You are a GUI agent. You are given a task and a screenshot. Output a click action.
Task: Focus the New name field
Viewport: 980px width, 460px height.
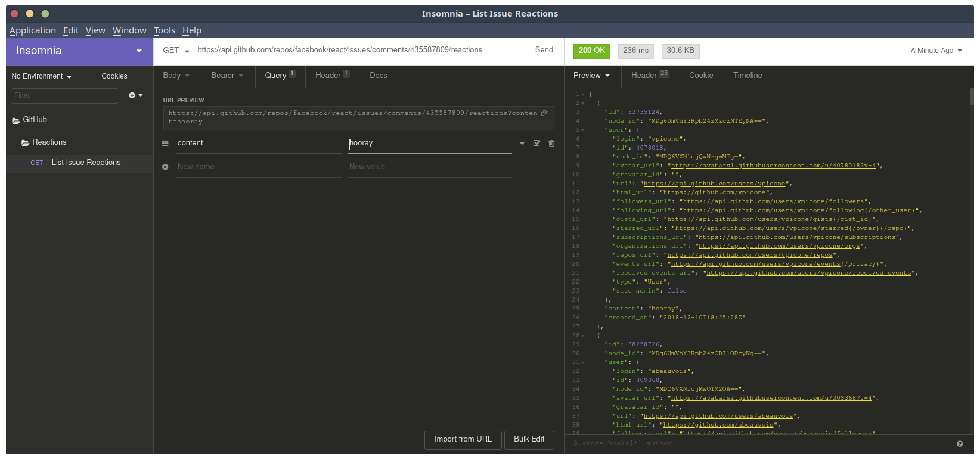coord(258,167)
